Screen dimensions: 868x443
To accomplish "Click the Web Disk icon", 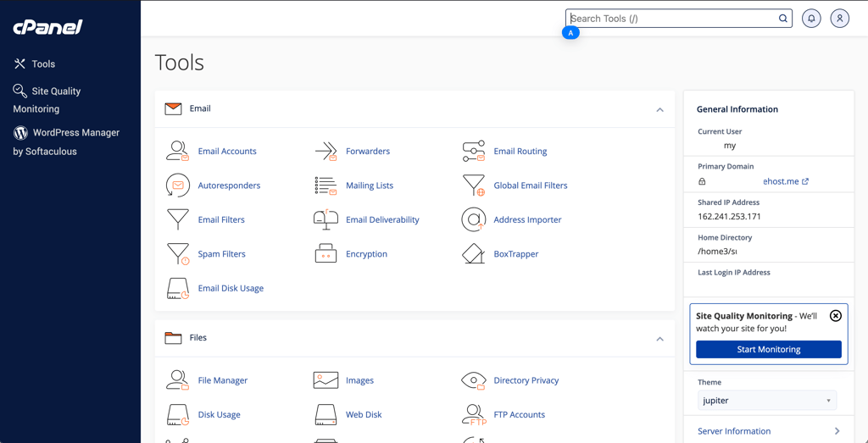I will 325,415.
